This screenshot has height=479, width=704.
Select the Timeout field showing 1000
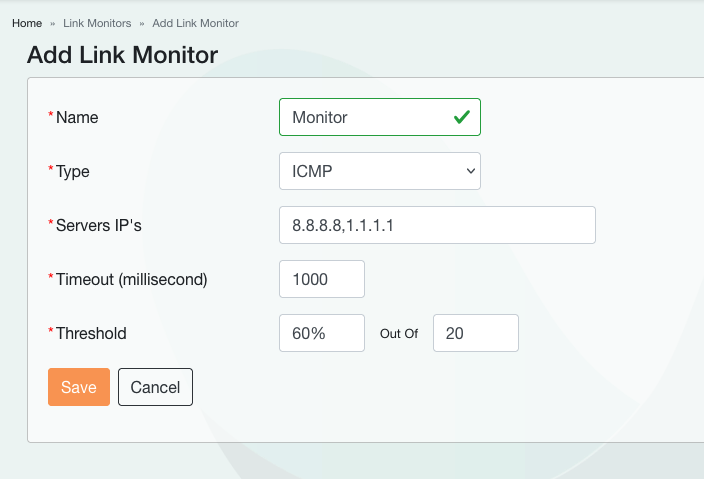click(x=321, y=279)
